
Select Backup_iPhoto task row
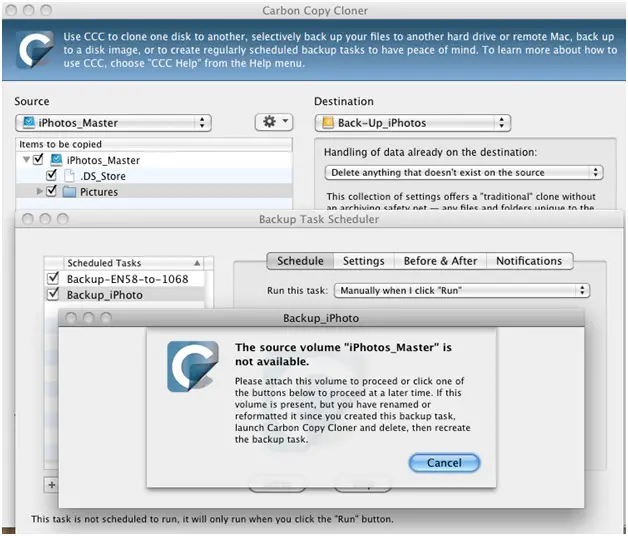(125, 295)
